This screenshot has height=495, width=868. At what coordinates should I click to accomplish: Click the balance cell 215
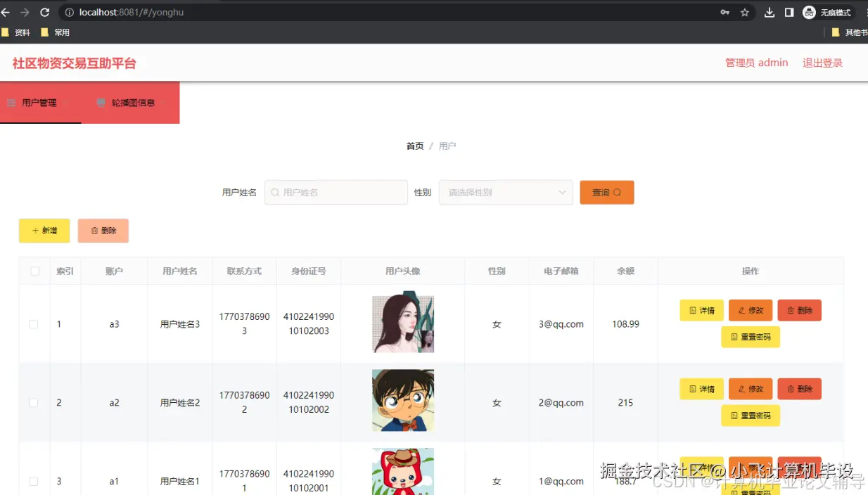[x=626, y=403]
